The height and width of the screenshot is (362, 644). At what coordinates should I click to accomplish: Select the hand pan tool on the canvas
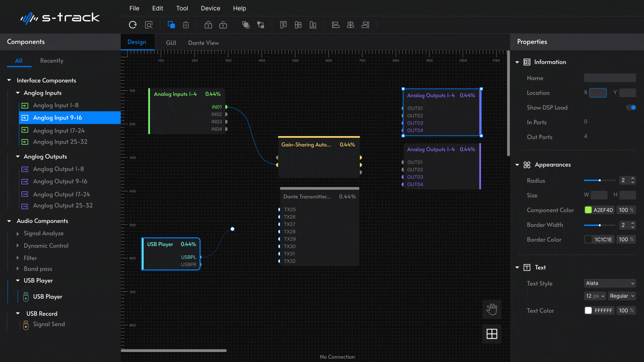(491, 309)
